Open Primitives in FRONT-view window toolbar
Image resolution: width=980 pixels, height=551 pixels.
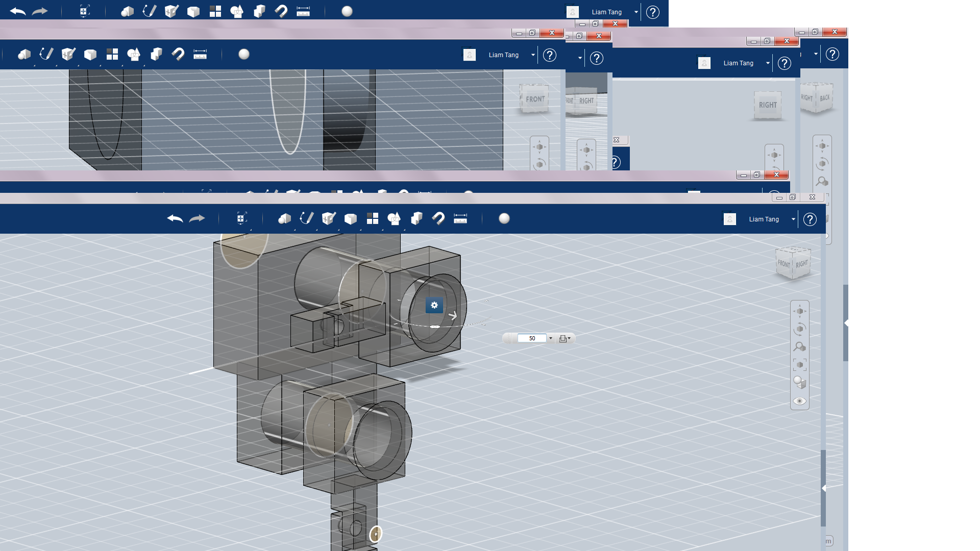pos(24,55)
